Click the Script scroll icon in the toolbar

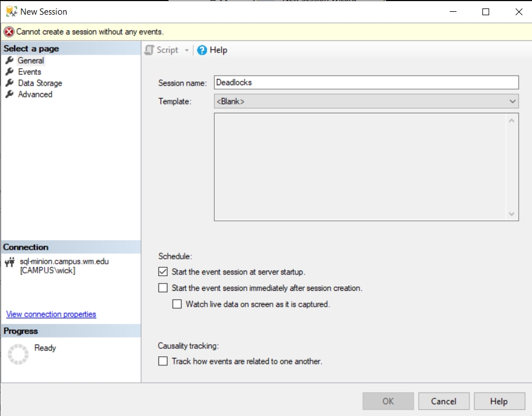(x=149, y=50)
